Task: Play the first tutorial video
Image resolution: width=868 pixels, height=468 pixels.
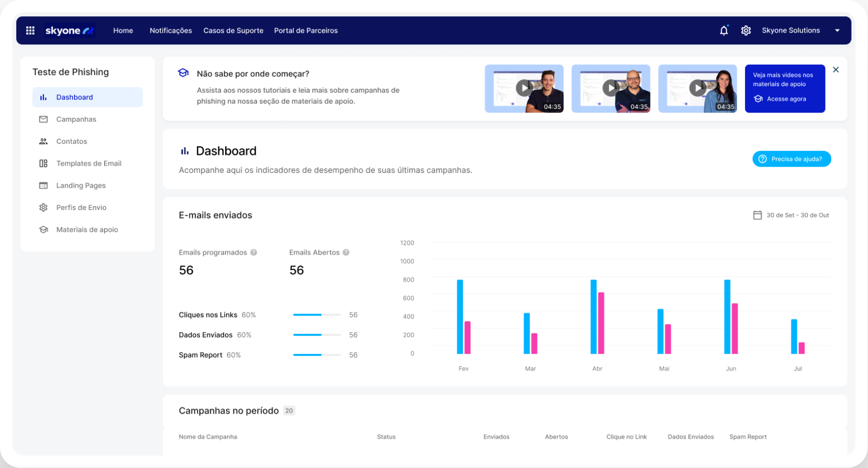Action: (x=524, y=88)
